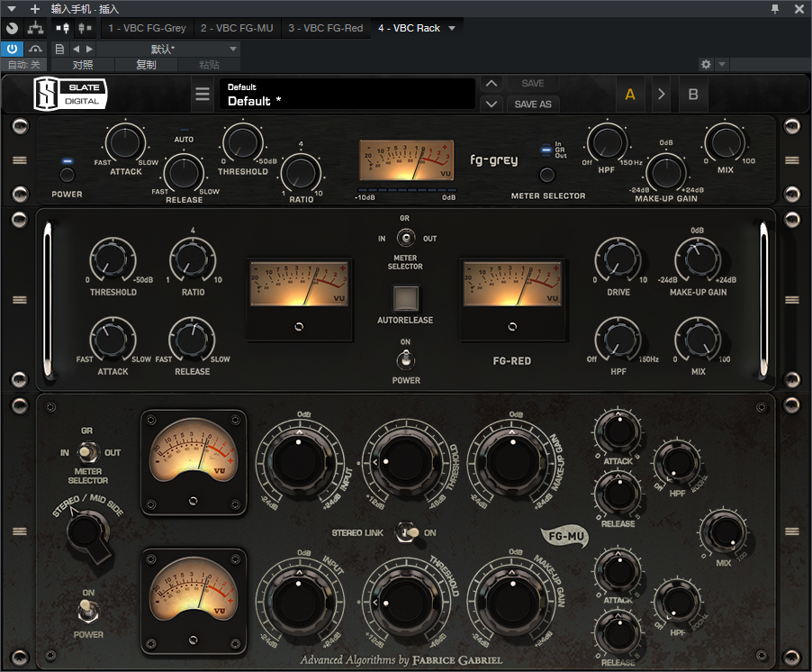Click the FG-Grey THRESHOLD knob
812x672 pixels.
click(242, 141)
